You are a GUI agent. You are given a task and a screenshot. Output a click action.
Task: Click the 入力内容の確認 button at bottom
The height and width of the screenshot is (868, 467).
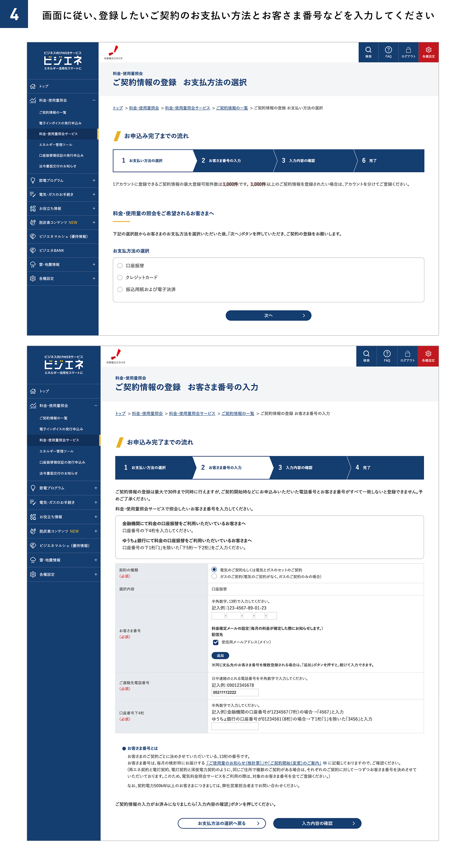(x=317, y=823)
